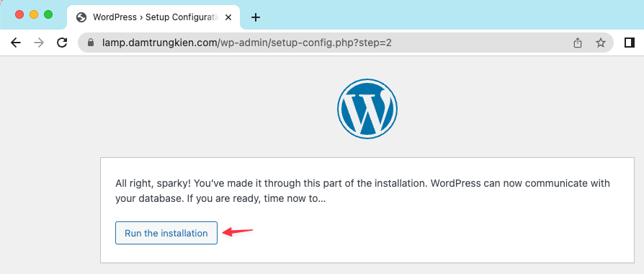Click the lock icon in the address bar
The height and width of the screenshot is (274, 644).
[x=91, y=43]
